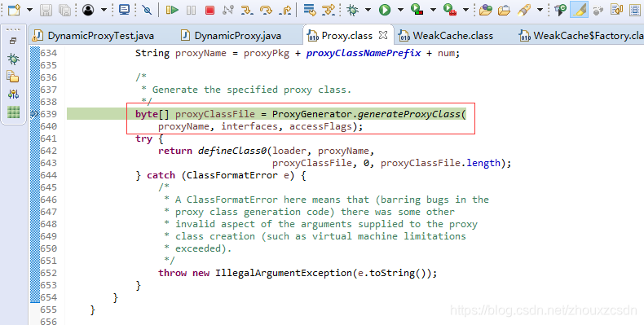Click the Step Over icon
The height and width of the screenshot is (325, 644).
[266, 10]
